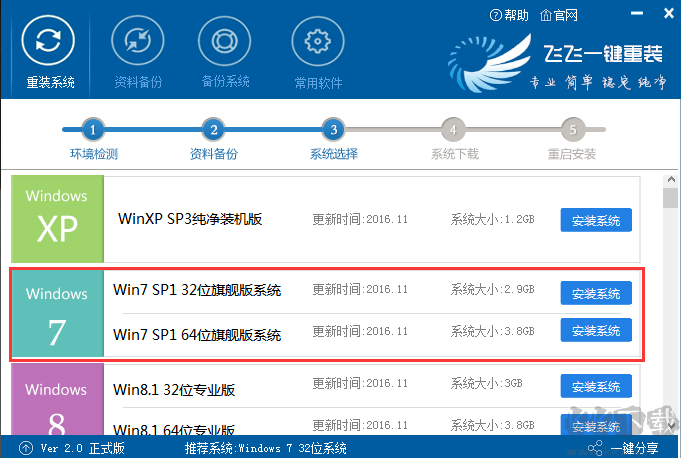Select step 2 资料备份 circle
The image size is (681, 458).
click(214, 129)
